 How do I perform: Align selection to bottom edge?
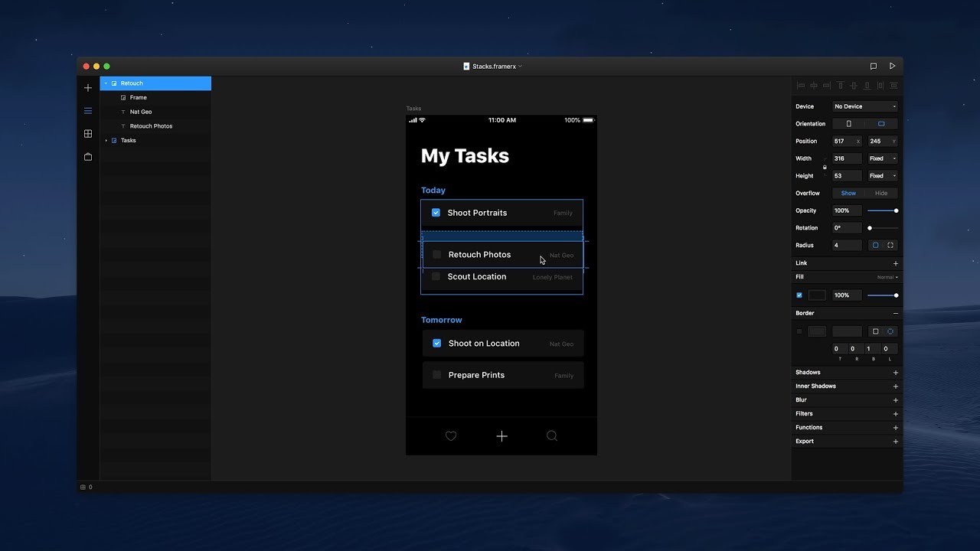pos(867,86)
